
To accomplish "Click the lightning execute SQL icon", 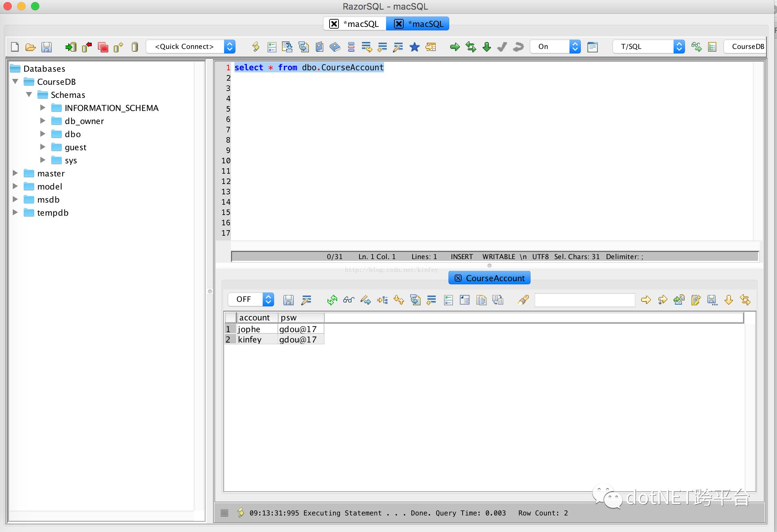I will tap(255, 47).
